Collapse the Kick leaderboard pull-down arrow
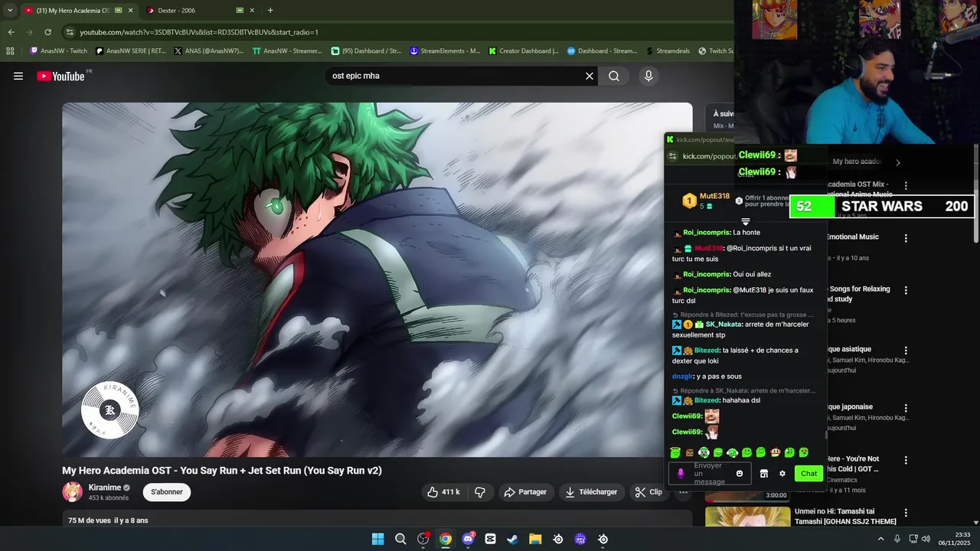980x551 pixels. [x=745, y=222]
